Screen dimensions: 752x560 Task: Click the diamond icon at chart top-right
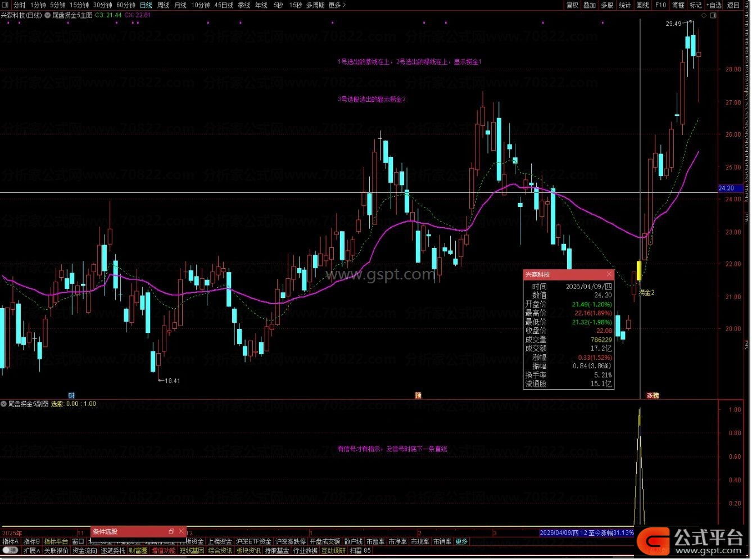pos(704,16)
